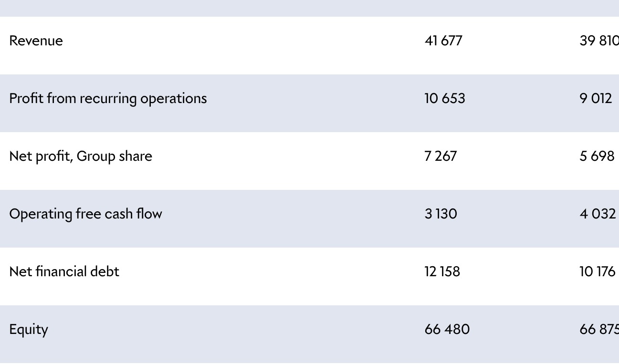Select the 4 032 cash flow figure
Viewport: 619px width, 364px height.
pyautogui.click(x=598, y=214)
